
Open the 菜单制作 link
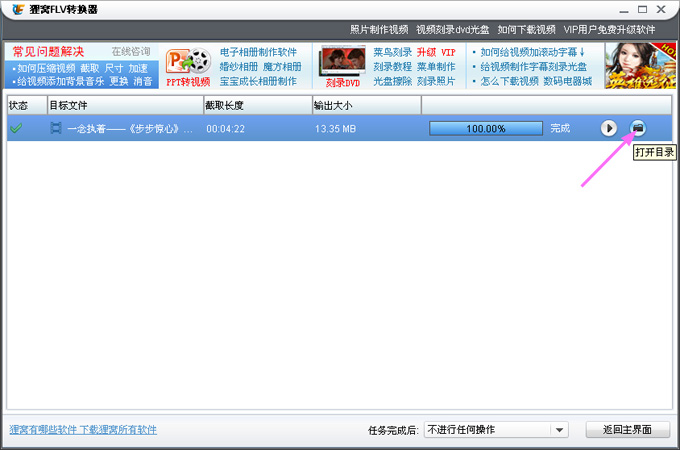tap(436, 67)
